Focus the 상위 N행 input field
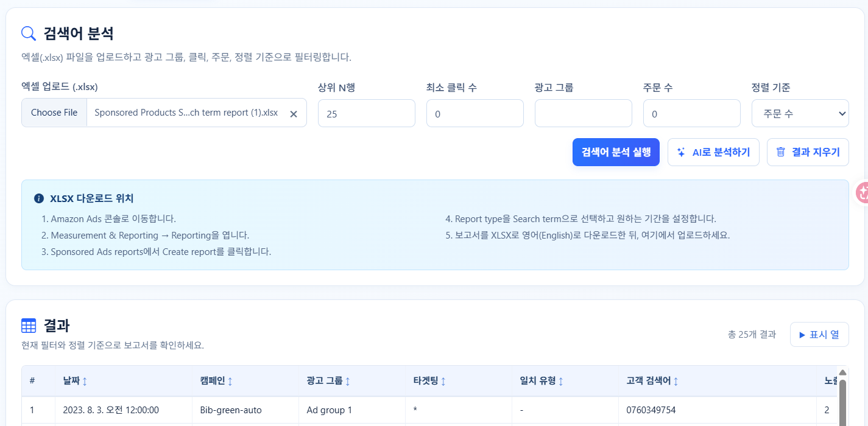868x426 pixels. tap(367, 113)
